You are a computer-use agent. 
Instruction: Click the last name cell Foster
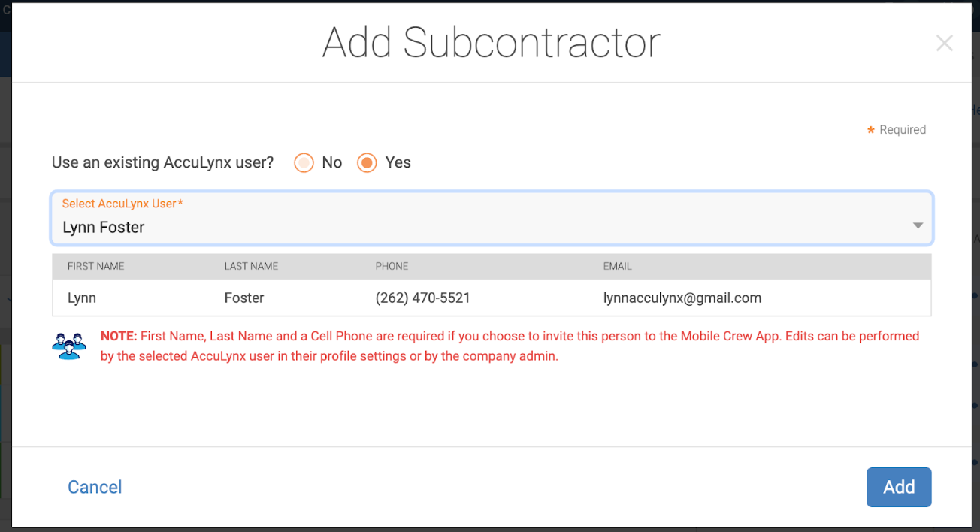[x=244, y=298]
